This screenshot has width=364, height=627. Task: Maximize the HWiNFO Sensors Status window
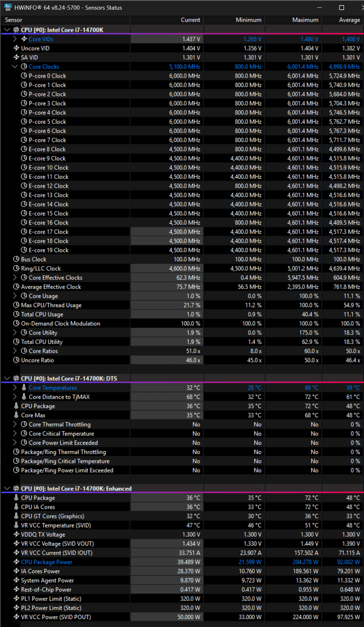point(341,7)
